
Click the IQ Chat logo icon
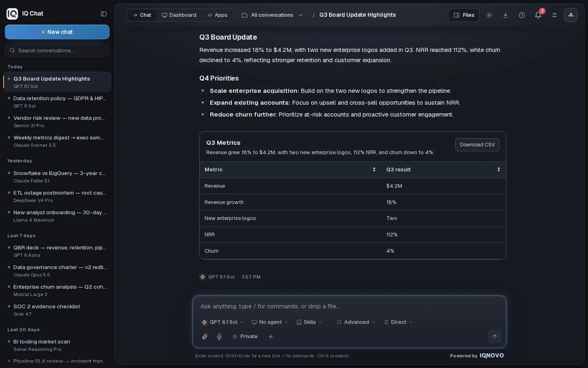12,14
